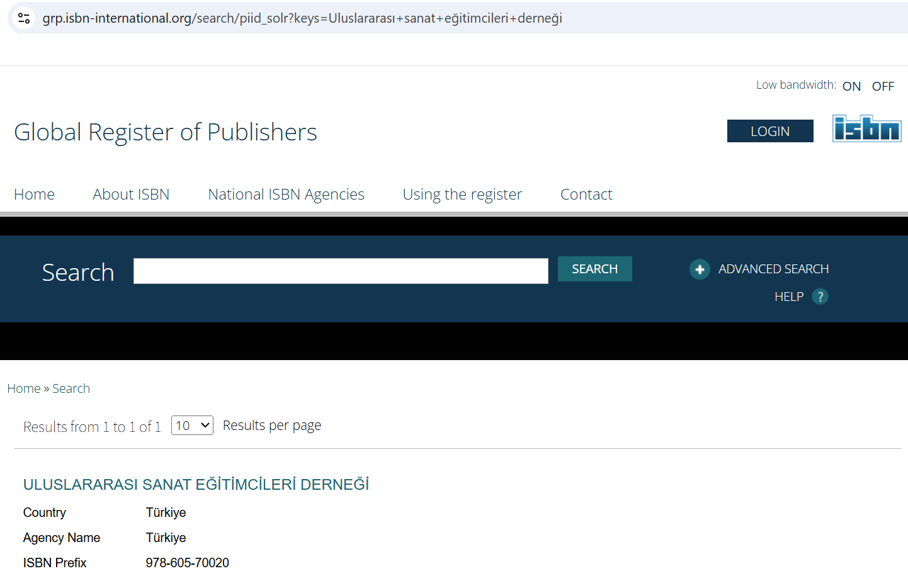Screen dimensions: 908x588
Task: Open the results per page dropdown
Action: [x=192, y=426]
